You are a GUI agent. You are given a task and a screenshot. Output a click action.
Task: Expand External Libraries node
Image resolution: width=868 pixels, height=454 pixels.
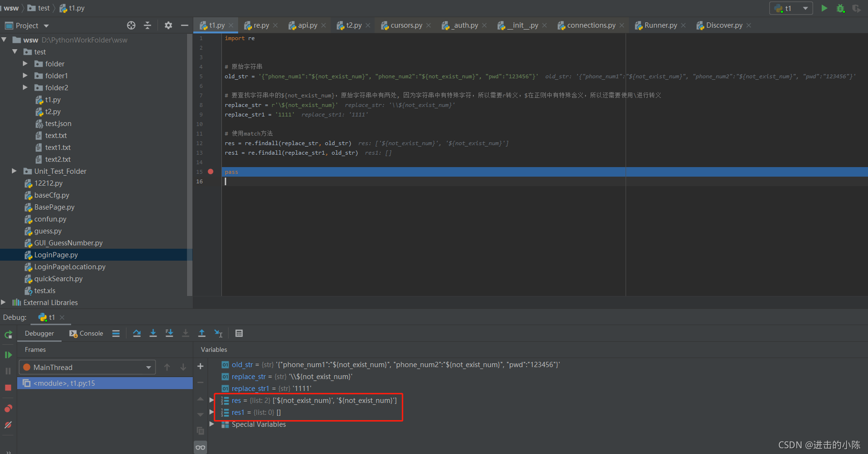click(4, 302)
